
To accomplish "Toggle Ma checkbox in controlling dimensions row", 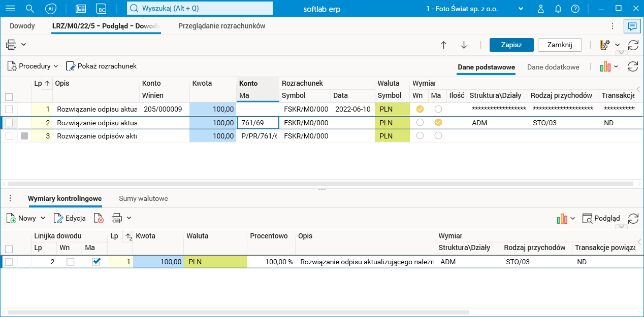I will click(96, 262).
